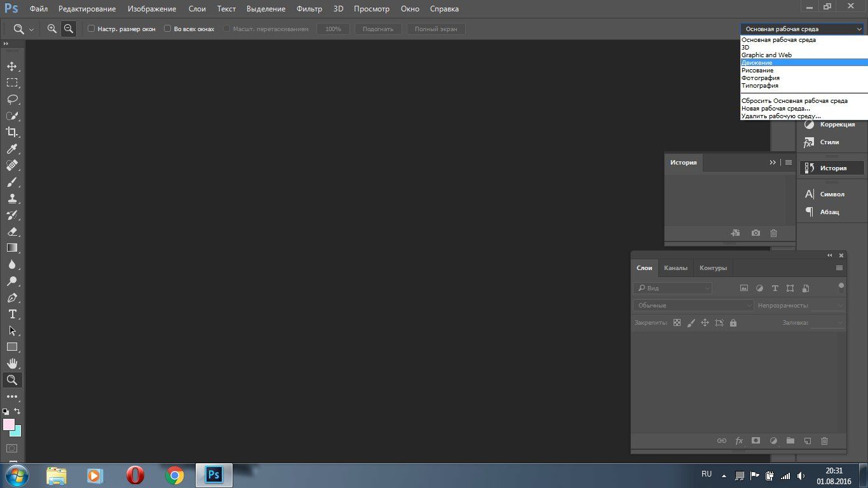Create new snapshot in History panel
The width and height of the screenshot is (868, 488).
756,233
